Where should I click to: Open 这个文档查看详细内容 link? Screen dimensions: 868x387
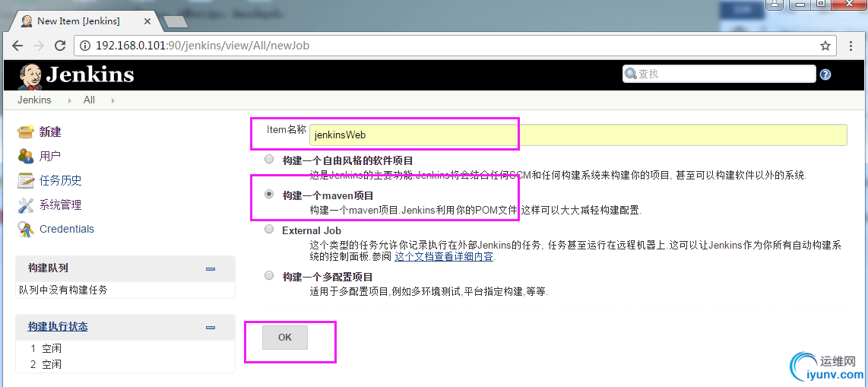point(444,257)
